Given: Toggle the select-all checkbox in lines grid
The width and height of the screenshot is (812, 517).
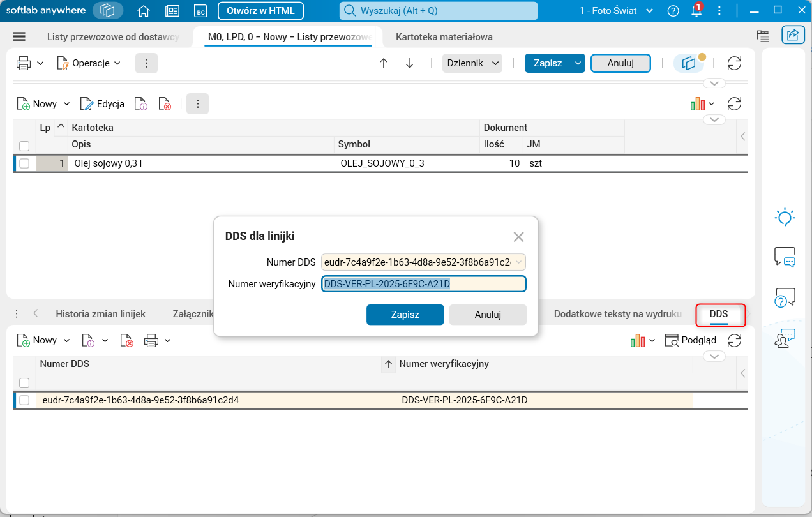Looking at the screenshot, I should 24,146.
